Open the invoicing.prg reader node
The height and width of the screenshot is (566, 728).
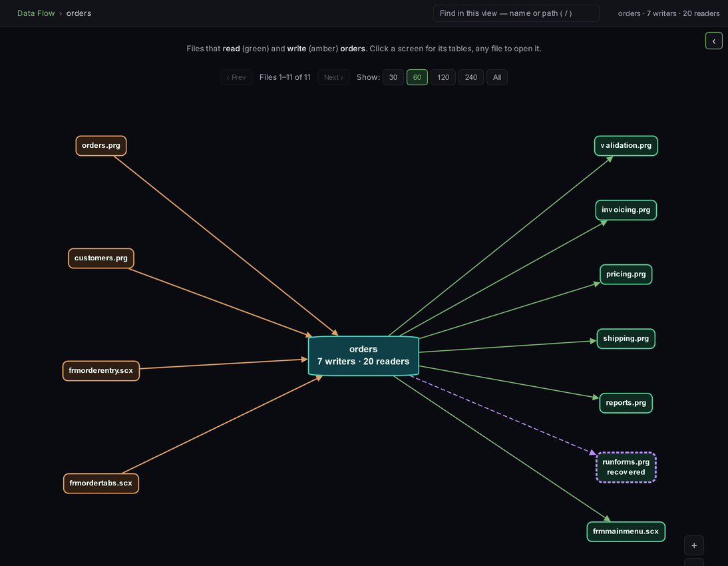626,210
